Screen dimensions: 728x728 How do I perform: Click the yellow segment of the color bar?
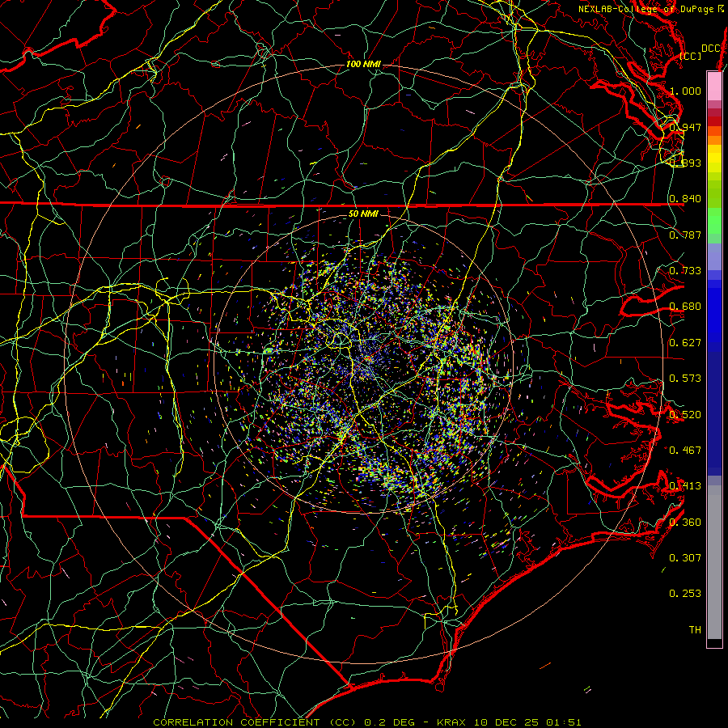click(714, 159)
